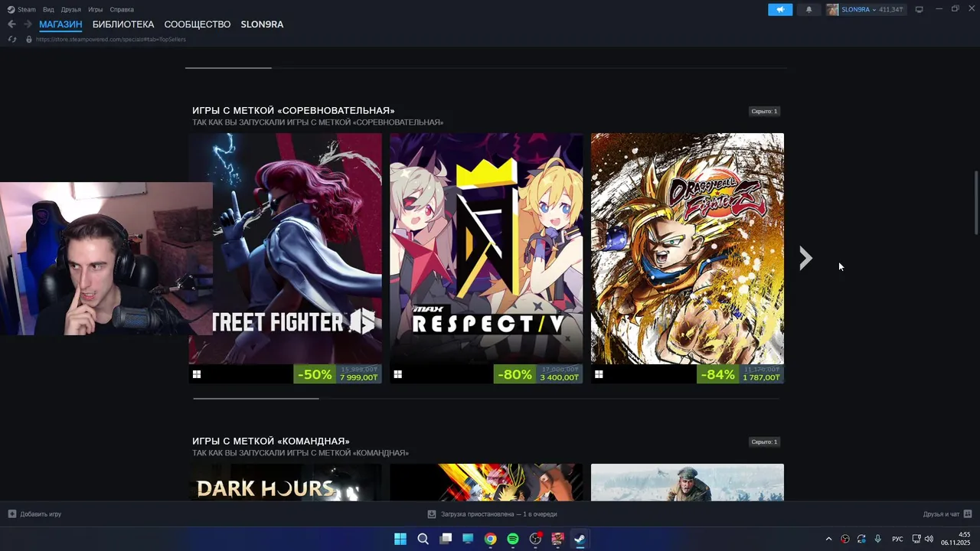The image size is (980, 551).
Task: Open the Dark Hours game card
Action: (x=286, y=482)
